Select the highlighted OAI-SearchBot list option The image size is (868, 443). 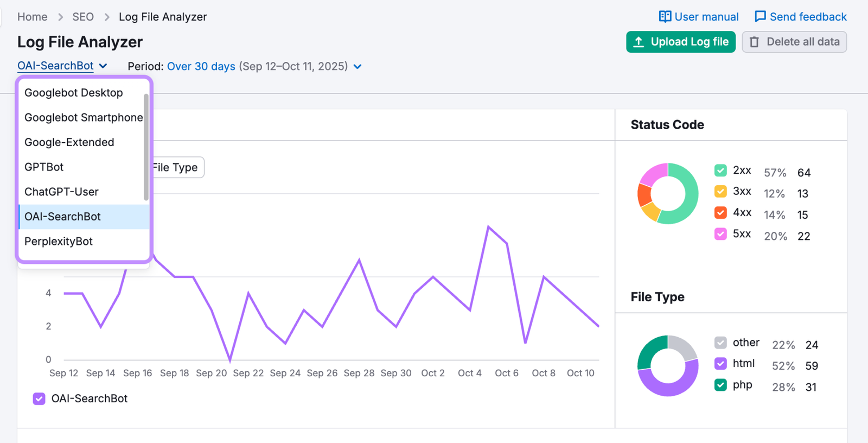84,217
